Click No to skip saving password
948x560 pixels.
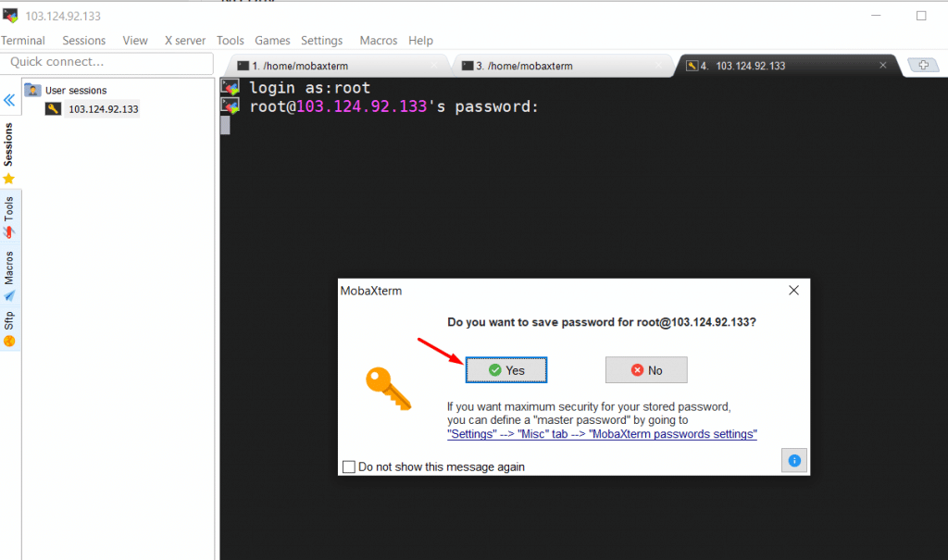coord(646,370)
